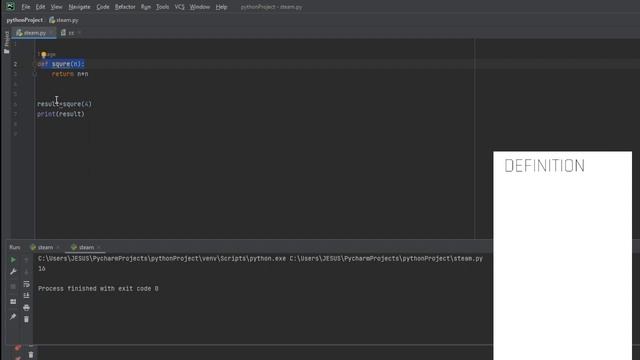The image size is (640, 360).
Task: Pin the Run tab with pin icon
Action: tap(13, 316)
